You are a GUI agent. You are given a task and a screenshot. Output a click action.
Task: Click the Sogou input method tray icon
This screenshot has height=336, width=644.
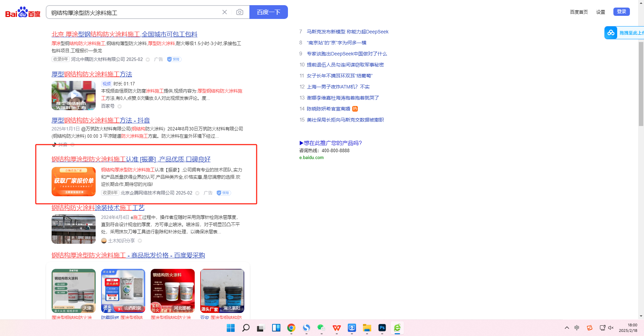pos(589,328)
